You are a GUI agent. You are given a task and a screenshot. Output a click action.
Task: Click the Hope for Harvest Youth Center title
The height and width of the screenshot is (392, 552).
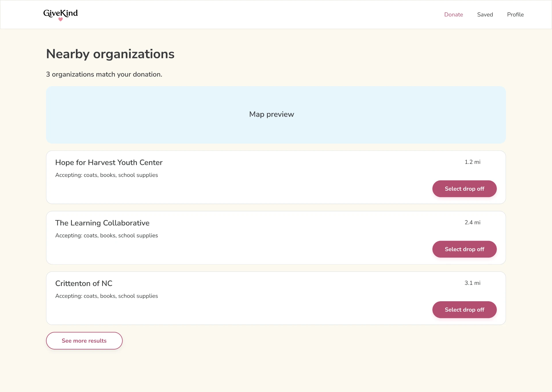tap(109, 163)
